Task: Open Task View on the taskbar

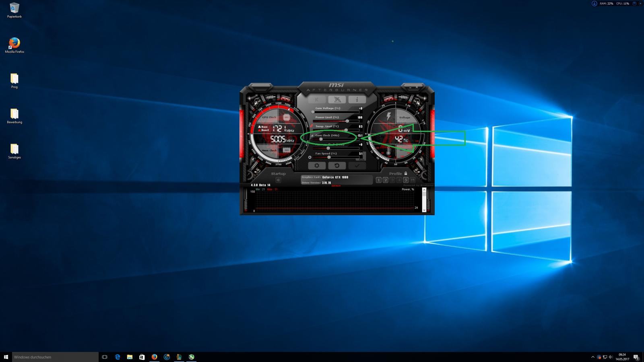Action: (105, 357)
